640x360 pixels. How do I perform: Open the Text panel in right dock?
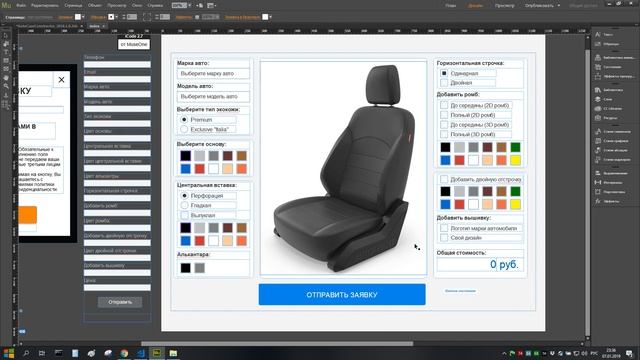click(x=604, y=35)
